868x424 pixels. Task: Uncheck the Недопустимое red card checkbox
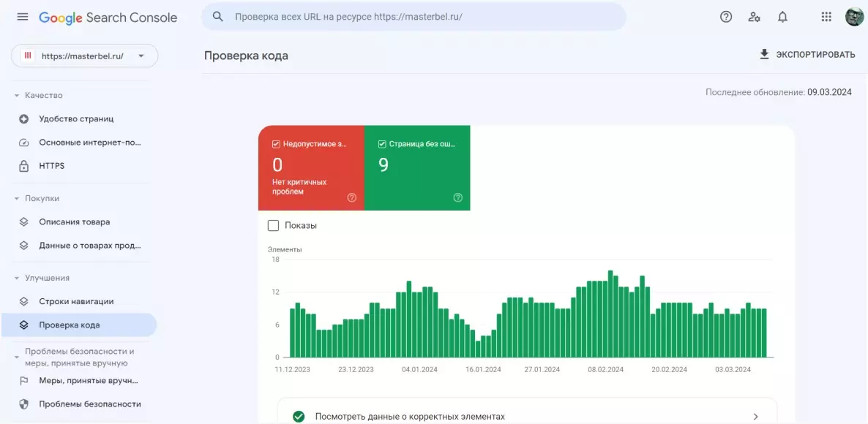click(276, 144)
